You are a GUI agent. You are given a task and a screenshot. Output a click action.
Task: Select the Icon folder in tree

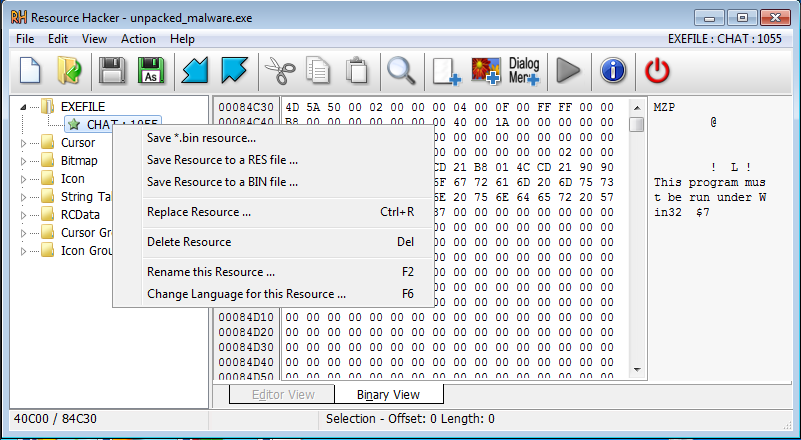[73, 178]
